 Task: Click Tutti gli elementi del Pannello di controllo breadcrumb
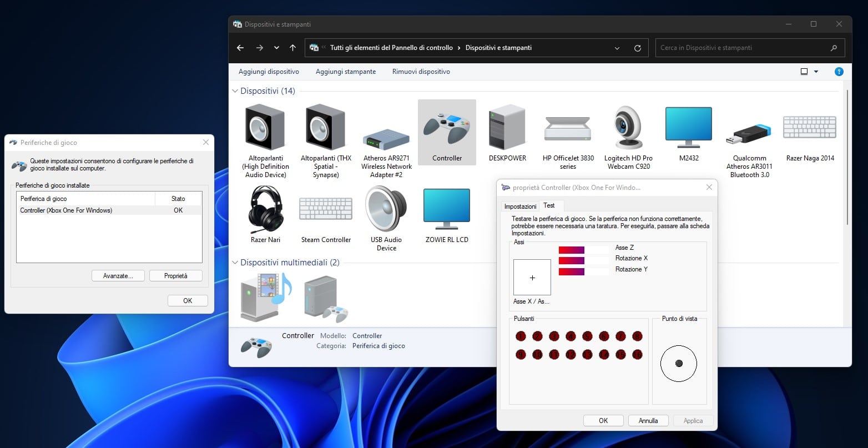pos(391,48)
